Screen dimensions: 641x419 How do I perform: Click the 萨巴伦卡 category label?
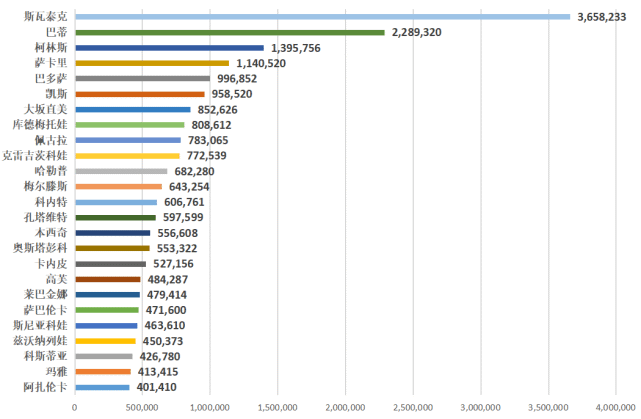pyautogui.click(x=45, y=310)
